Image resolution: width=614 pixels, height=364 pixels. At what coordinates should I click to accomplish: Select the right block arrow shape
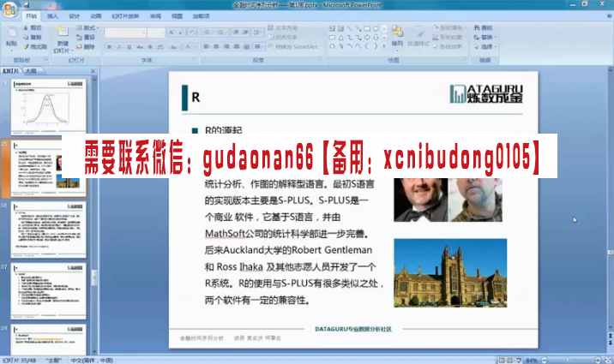(367, 38)
